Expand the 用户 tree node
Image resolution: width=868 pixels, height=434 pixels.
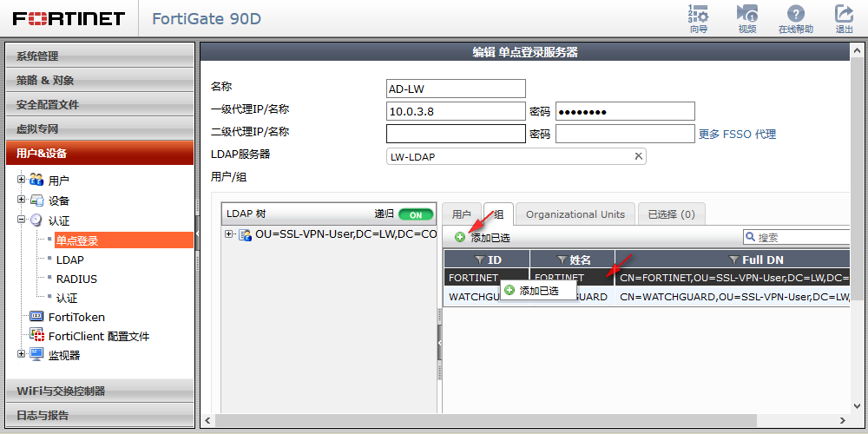(x=22, y=180)
